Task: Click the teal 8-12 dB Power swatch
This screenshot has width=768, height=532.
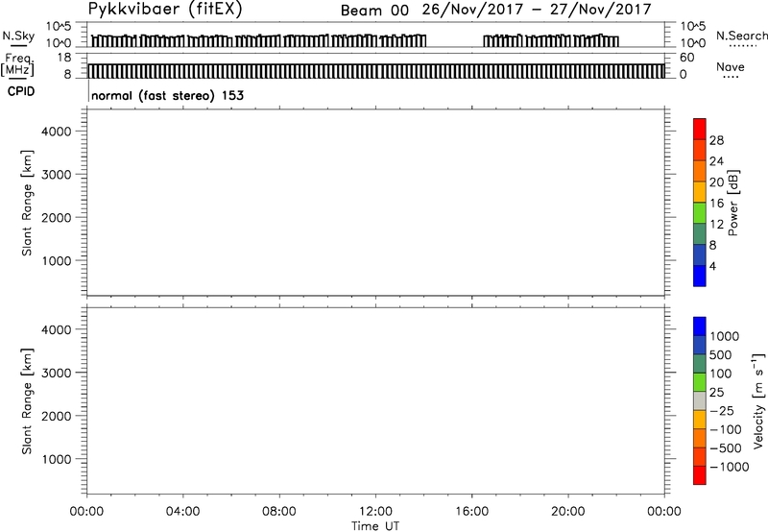Action: pyautogui.click(x=700, y=233)
